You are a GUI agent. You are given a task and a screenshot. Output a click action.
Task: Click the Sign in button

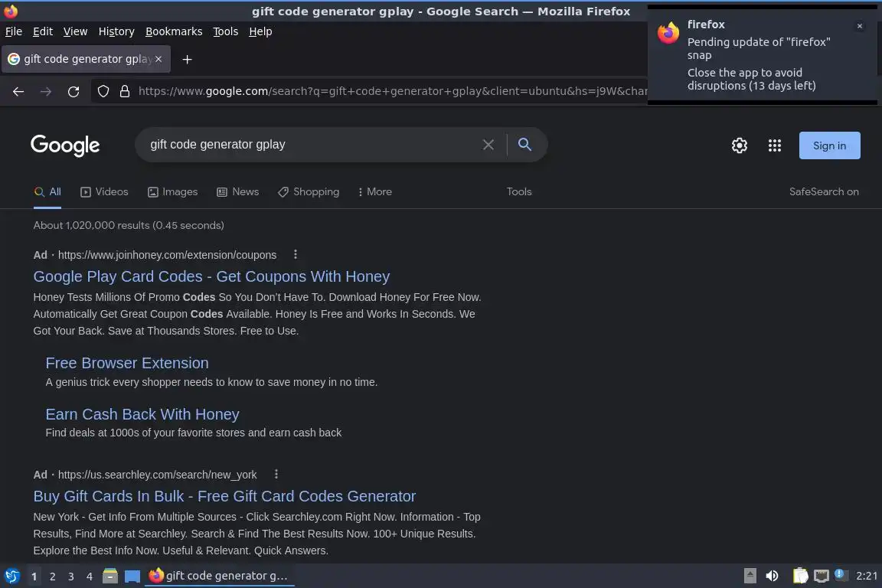coord(830,145)
